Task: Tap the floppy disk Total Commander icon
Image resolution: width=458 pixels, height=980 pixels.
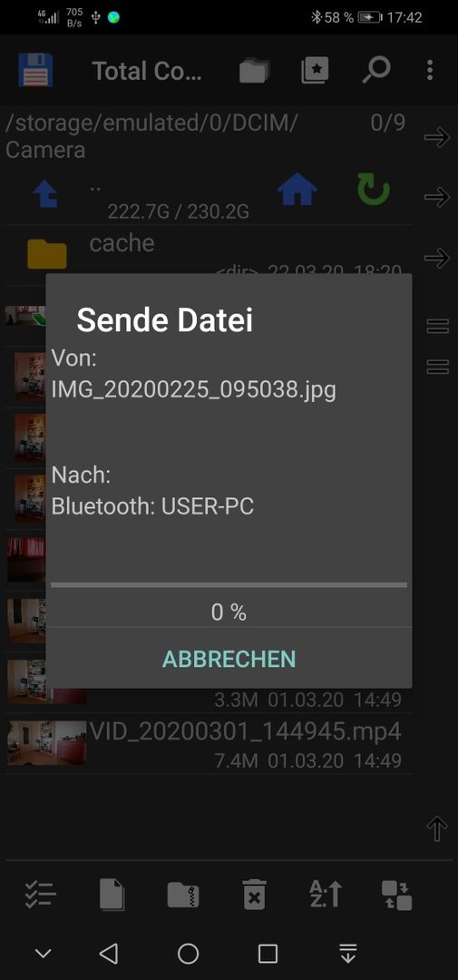Action: point(35,70)
